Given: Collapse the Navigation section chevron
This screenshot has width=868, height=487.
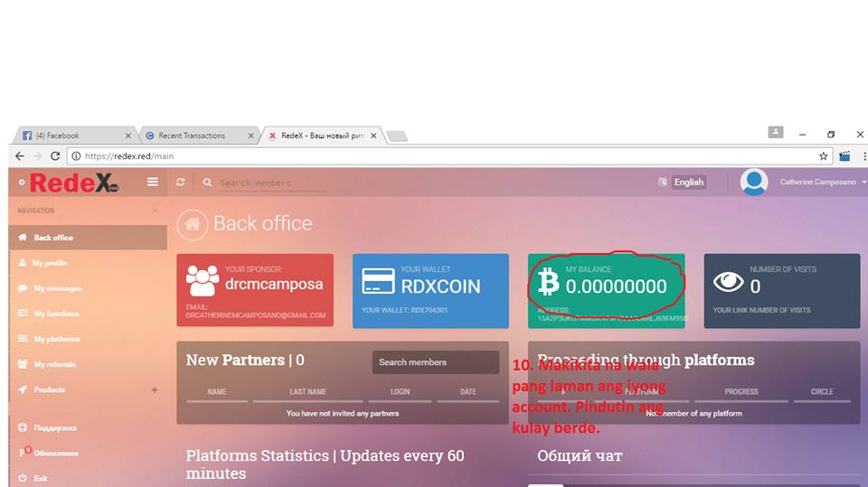Looking at the screenshot, I should tap(155, 211).
